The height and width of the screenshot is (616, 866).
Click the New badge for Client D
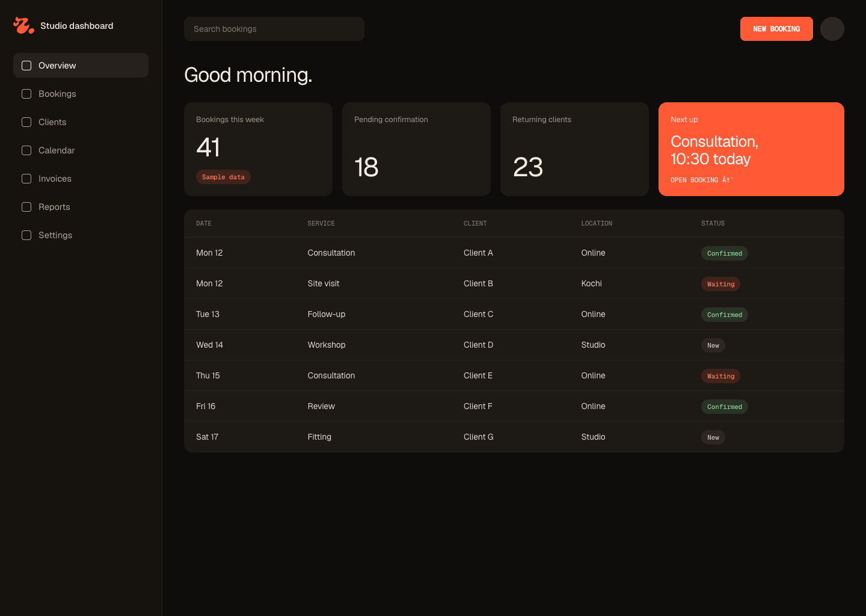pyautogui.click(x=713, y=345)
